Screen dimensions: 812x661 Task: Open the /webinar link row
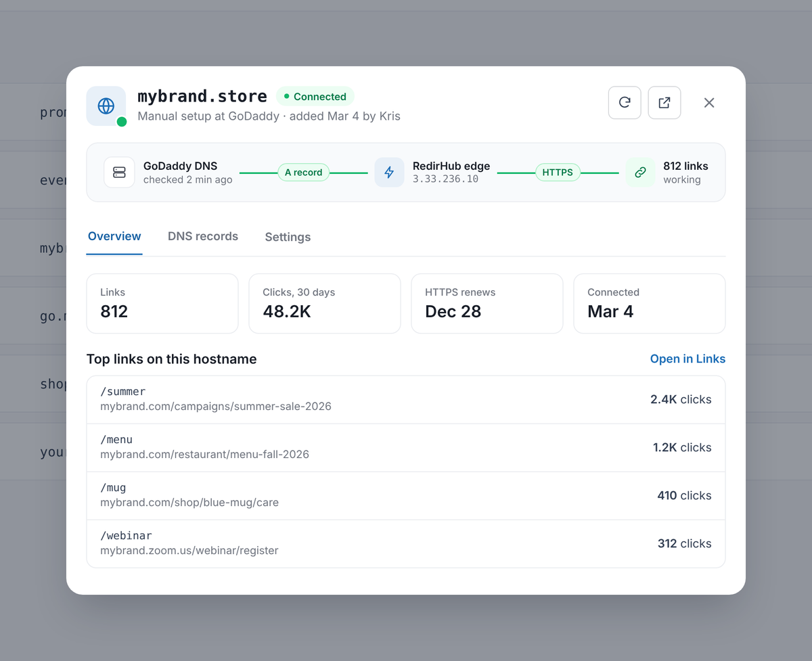click(x=406, y=543)
